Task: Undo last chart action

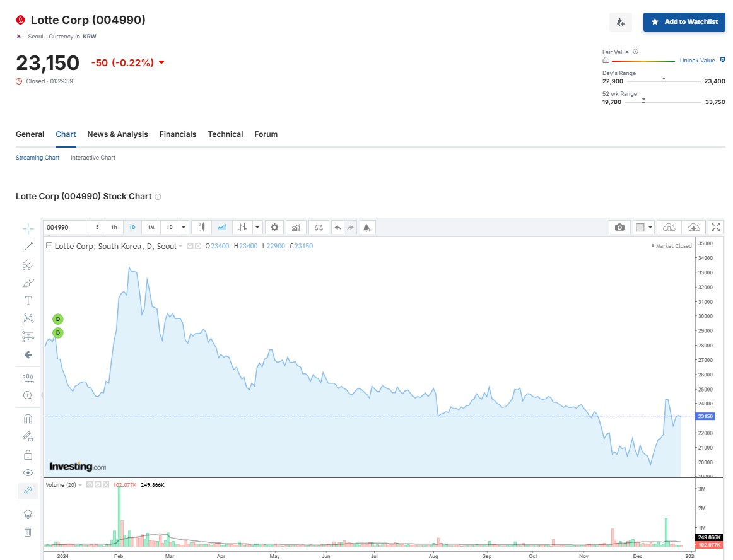Action: click(x=337, y=227)
